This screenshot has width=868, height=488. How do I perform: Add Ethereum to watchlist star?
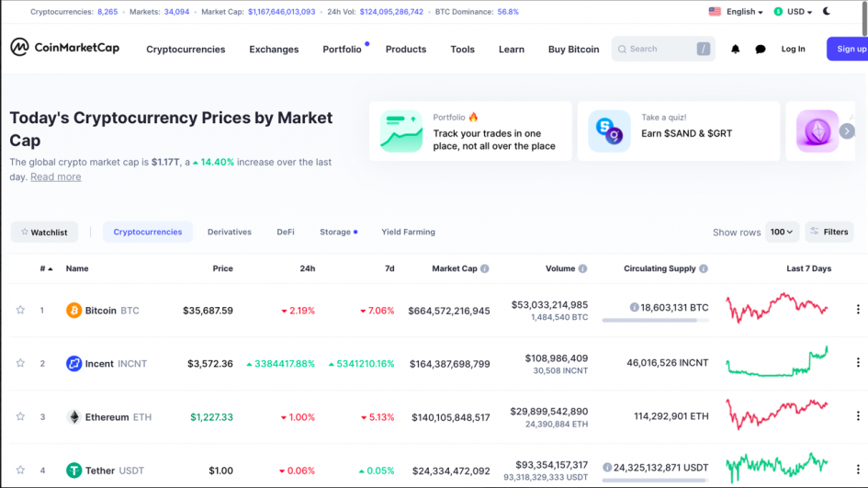tap(20, 416)
